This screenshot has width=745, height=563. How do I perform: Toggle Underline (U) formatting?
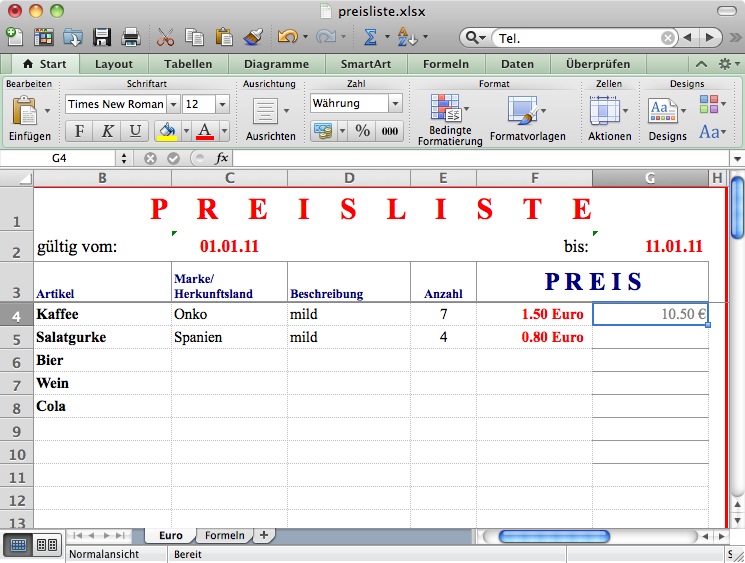click(x=135, y=131)
